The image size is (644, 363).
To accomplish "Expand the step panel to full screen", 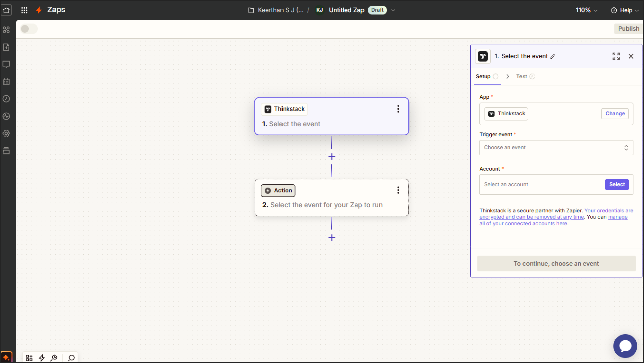I will click(616, 56).
